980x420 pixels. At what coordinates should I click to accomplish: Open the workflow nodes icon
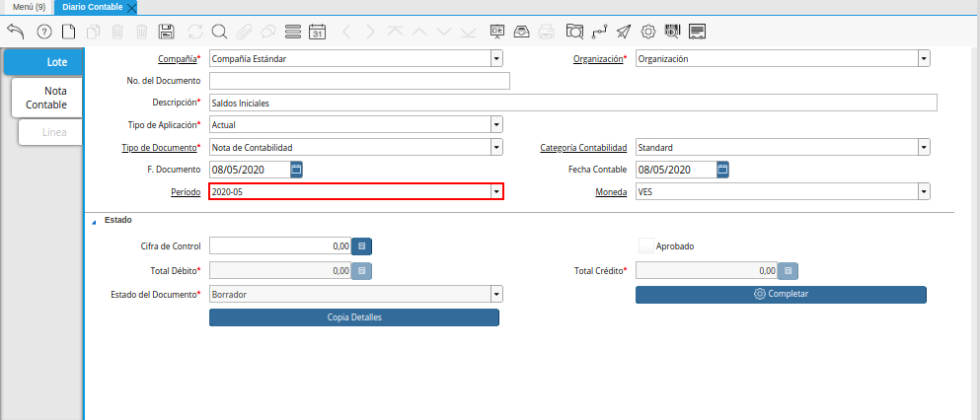[599, 32]
